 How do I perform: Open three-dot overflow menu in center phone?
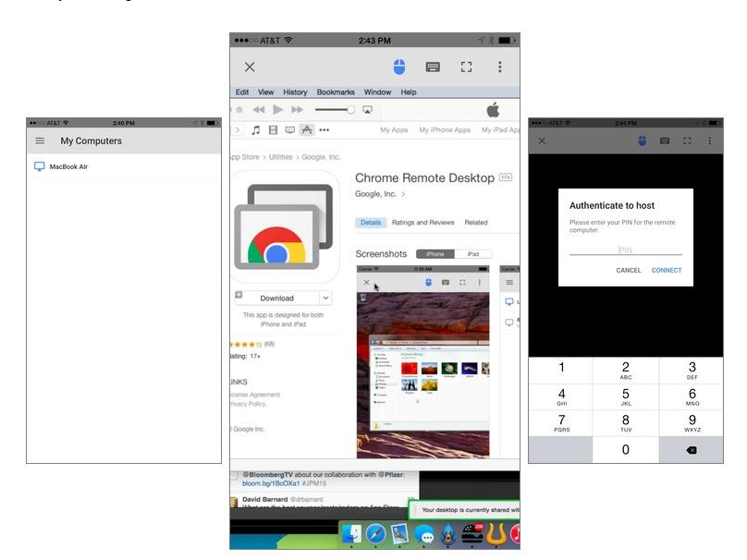coord(500,67)
